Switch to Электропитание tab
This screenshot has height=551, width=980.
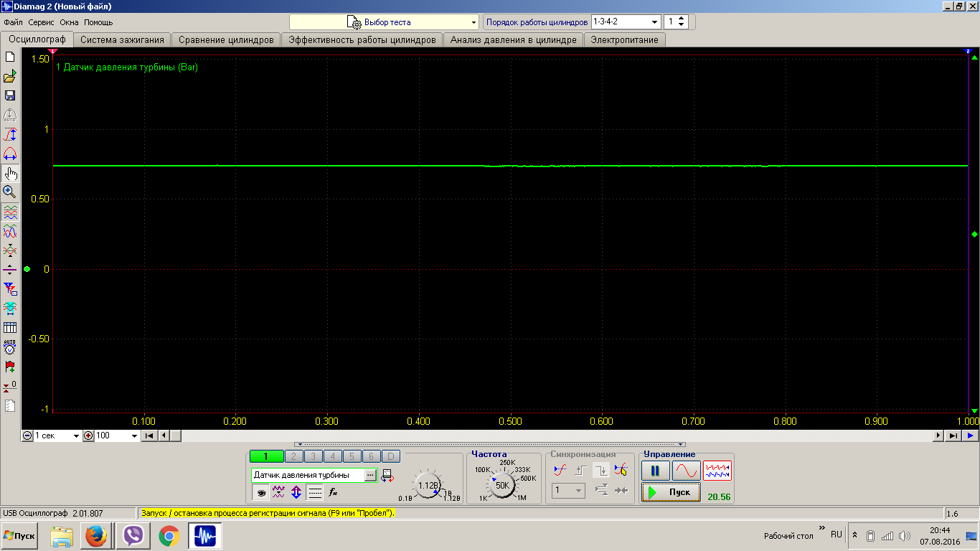624,40
